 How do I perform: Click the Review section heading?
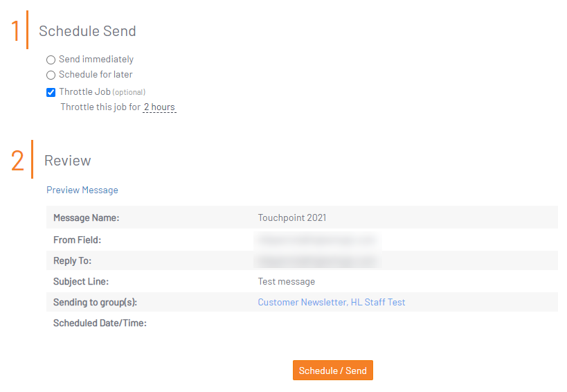point(68,161)
